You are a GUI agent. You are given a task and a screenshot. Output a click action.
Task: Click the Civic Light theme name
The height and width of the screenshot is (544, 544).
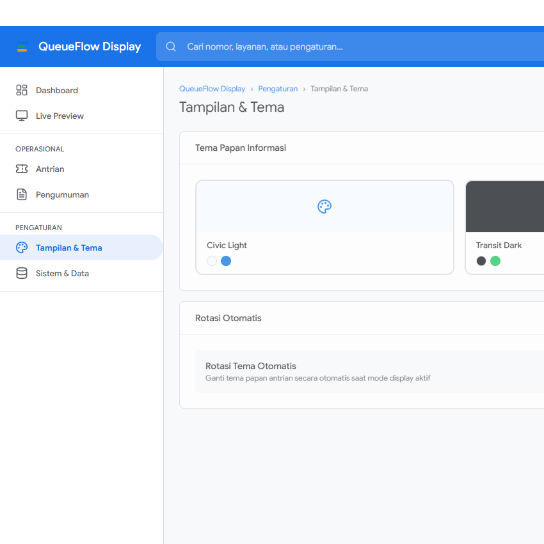[x=227, y=245]
